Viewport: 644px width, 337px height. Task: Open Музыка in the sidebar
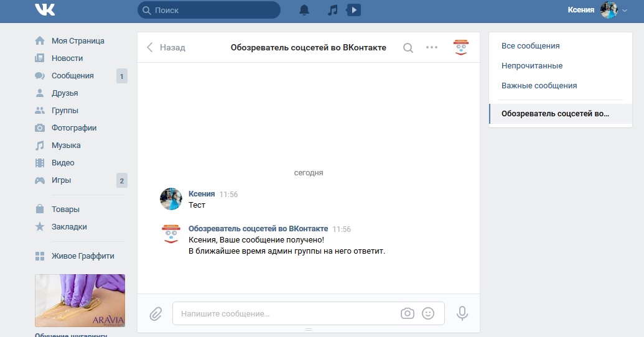click(x=66, y=145)
